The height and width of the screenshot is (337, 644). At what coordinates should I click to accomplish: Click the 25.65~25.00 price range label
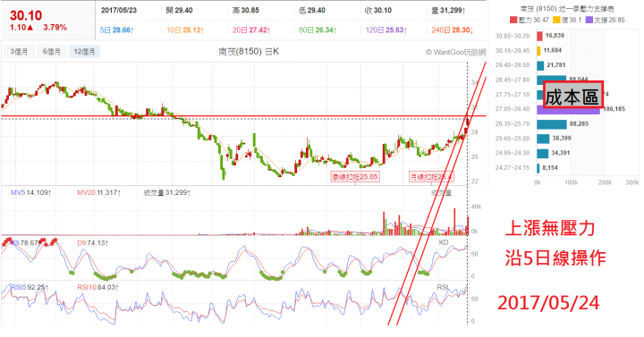[513, 139]
